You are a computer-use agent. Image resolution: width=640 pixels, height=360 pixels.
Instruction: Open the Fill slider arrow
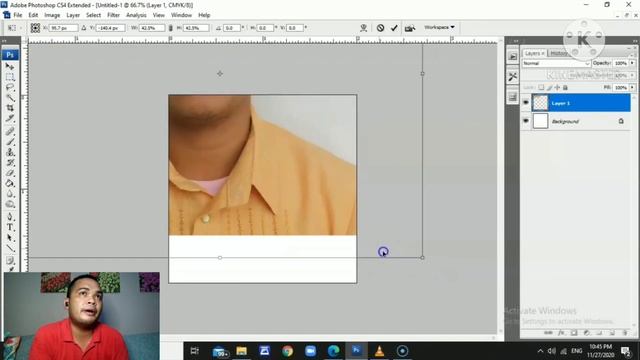click(x=632, y=87)
